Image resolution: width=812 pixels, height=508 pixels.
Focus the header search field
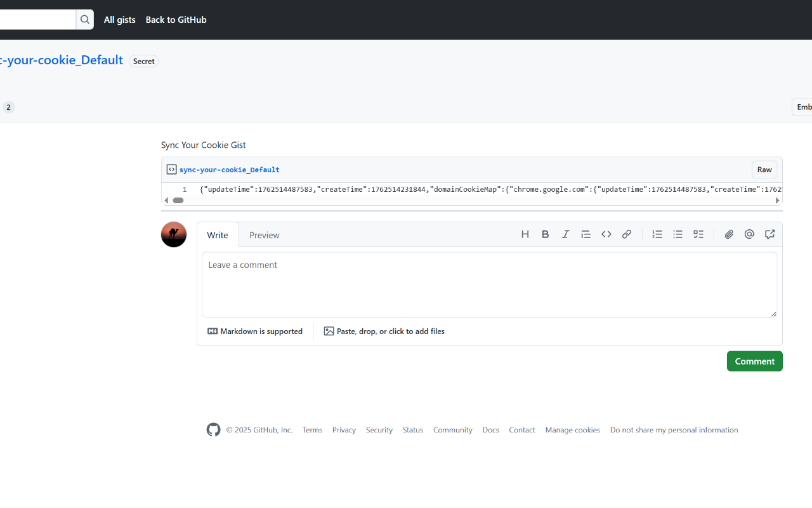point(38,20)
